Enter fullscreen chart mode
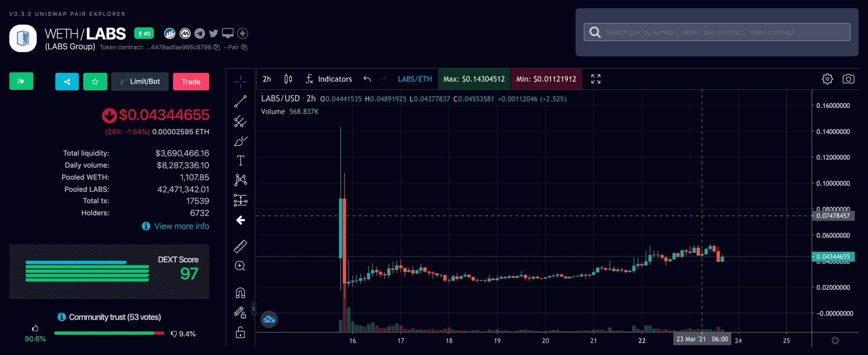The width and height of the screenshot is (868, 355). click(596, 79)
